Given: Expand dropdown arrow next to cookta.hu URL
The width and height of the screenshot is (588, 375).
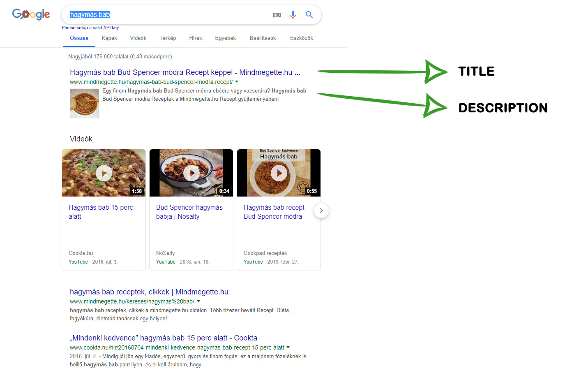Looking at the screenshot, I should click(x=288, y=347).
